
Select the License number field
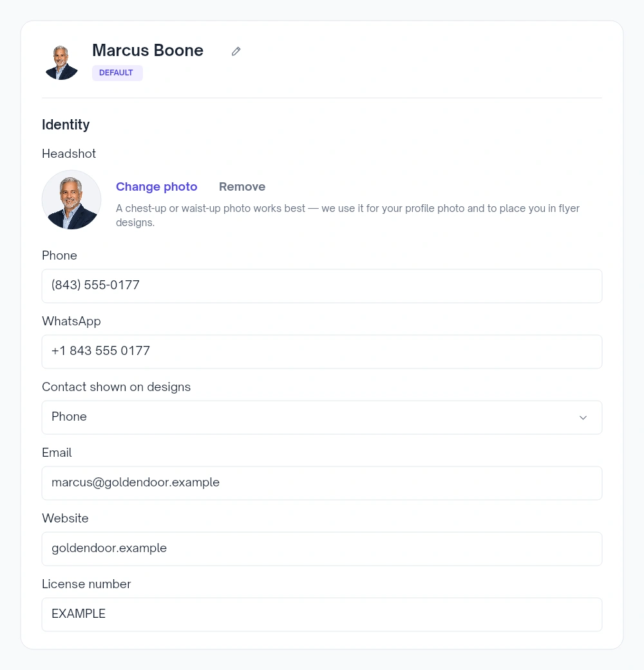point(322,615)
